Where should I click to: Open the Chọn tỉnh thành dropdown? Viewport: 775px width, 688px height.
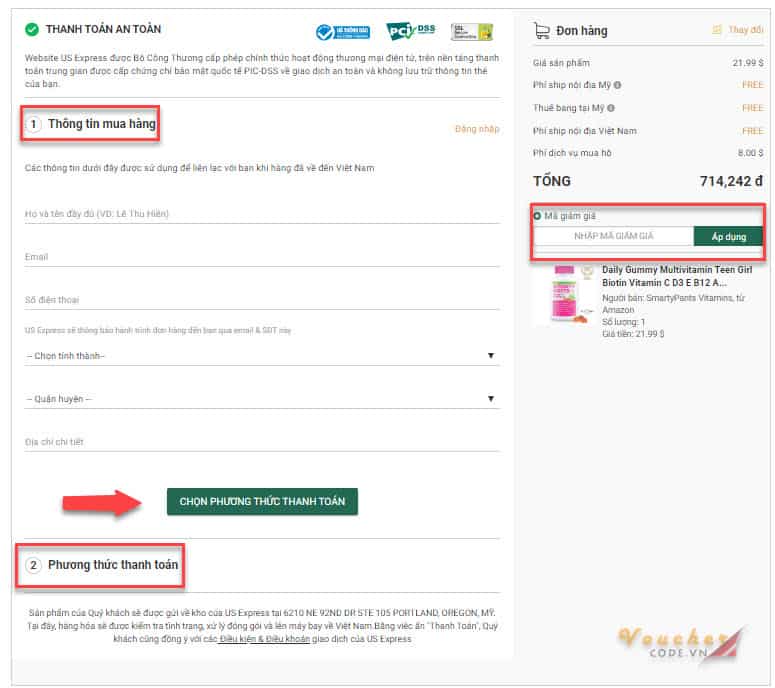pyautogui.click(x=262, y=355)
